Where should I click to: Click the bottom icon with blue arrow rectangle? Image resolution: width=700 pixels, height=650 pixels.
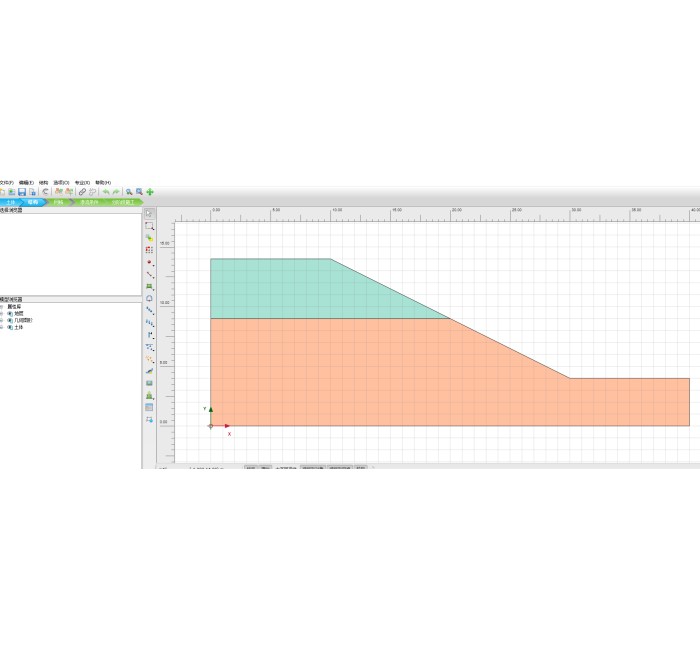click(x=149, y=420)
